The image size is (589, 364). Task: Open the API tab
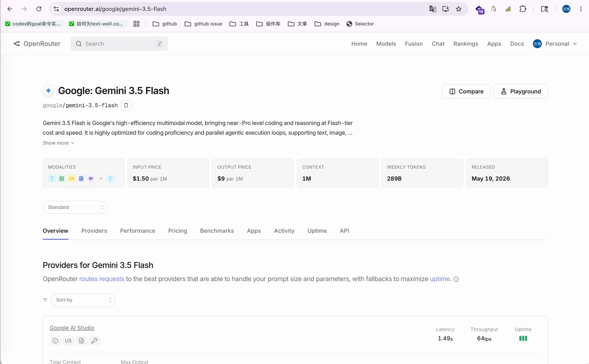pos(345,231)
